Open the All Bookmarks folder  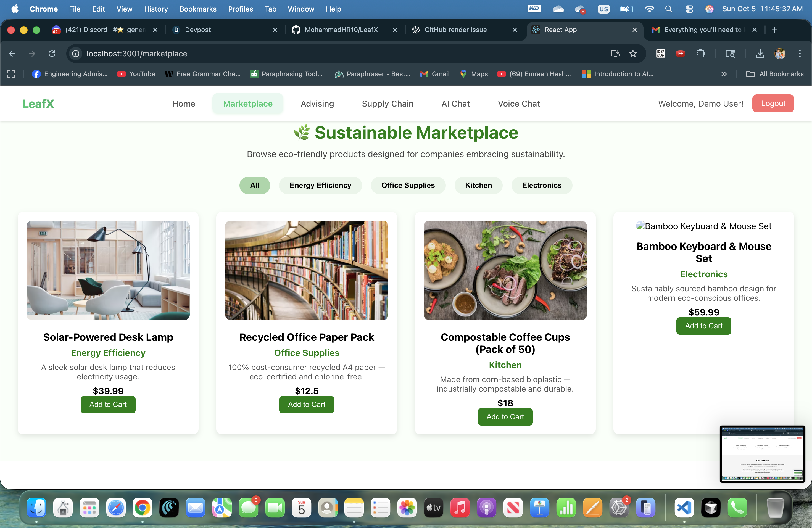(775, 74)
